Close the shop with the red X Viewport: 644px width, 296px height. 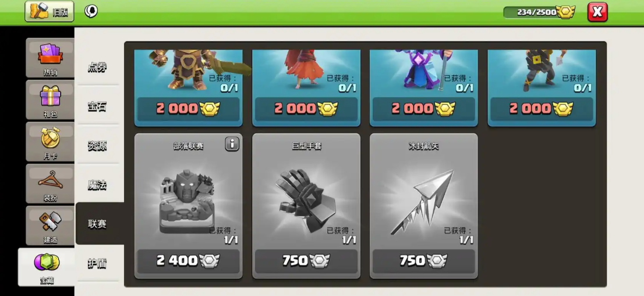[x=597, y=12]
